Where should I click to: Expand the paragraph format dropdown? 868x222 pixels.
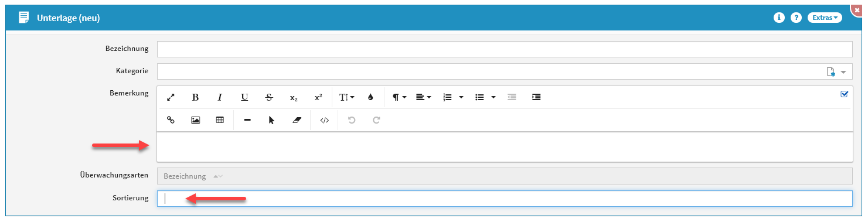click(399, 97)
